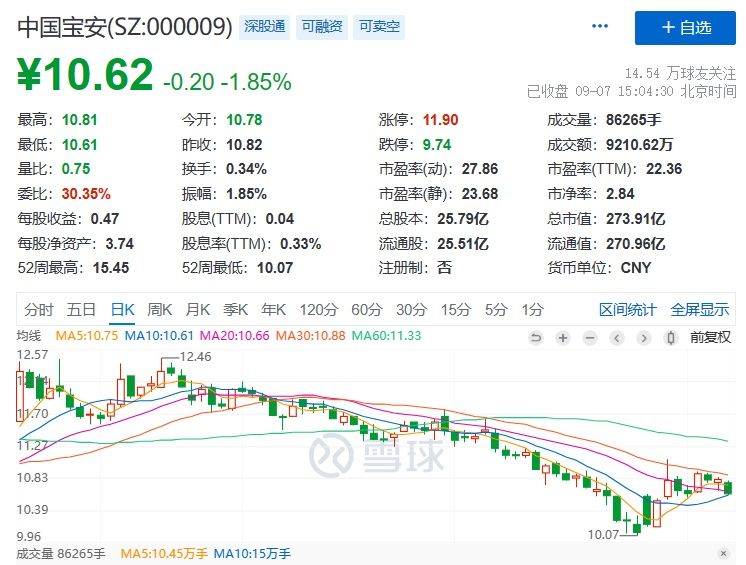Select the 季K chart tab
The image size is (746, 565).
tap(236, 310)
